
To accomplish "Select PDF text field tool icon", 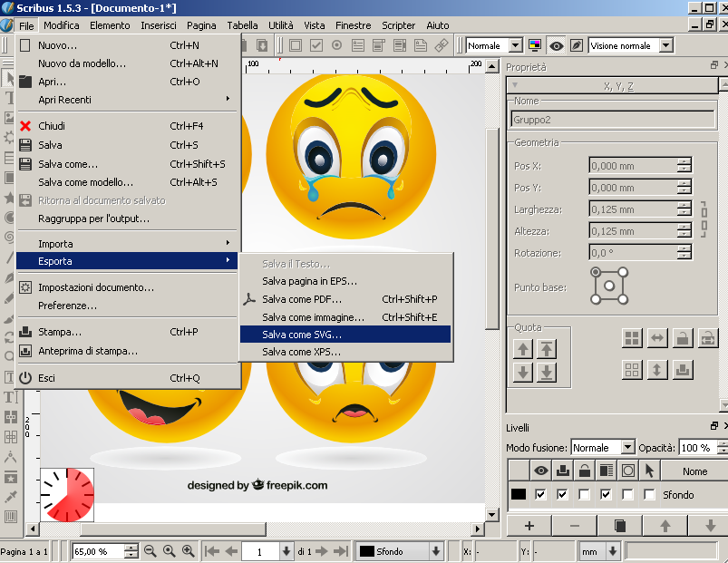I will 358,45.
